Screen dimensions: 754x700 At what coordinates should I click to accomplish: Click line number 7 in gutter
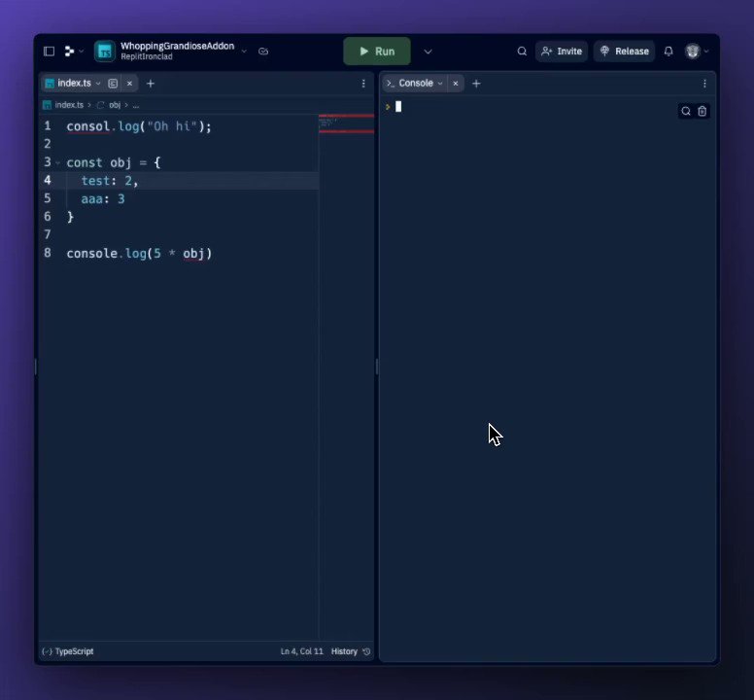tap(47, 234)
